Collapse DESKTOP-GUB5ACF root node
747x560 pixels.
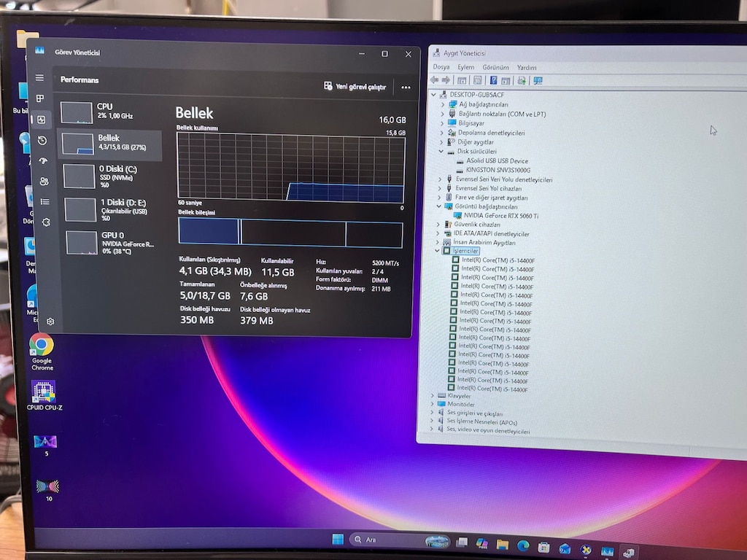(x=433, y=95)
